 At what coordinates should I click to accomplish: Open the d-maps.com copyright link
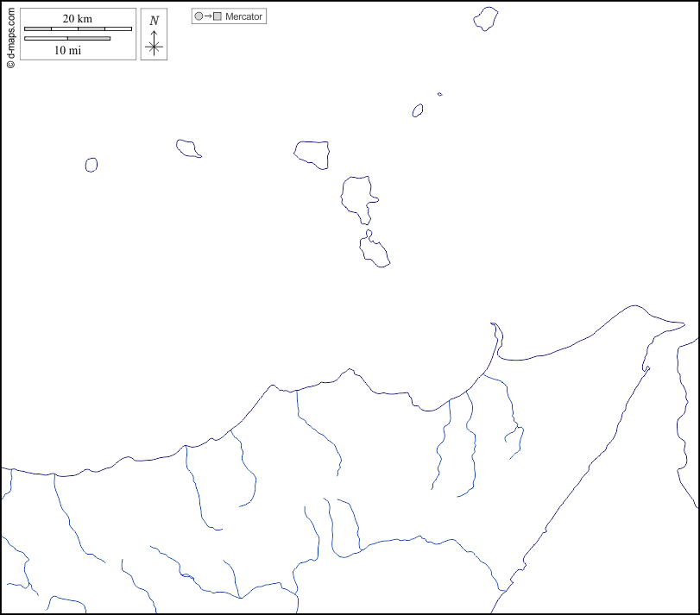[10, 35]
